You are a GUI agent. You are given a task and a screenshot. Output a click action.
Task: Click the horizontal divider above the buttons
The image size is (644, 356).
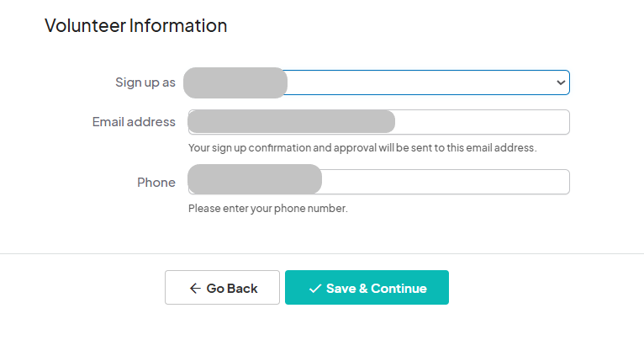(x=322, y=253)
